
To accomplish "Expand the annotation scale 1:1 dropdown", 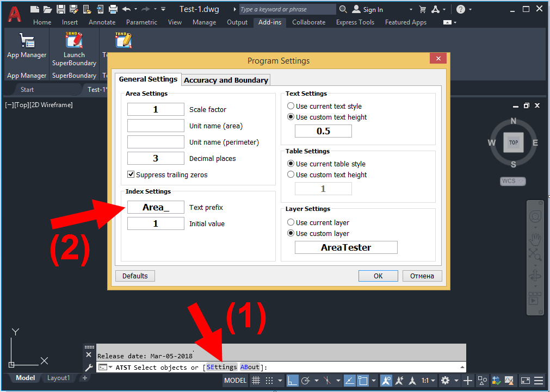I will (428, 381).
